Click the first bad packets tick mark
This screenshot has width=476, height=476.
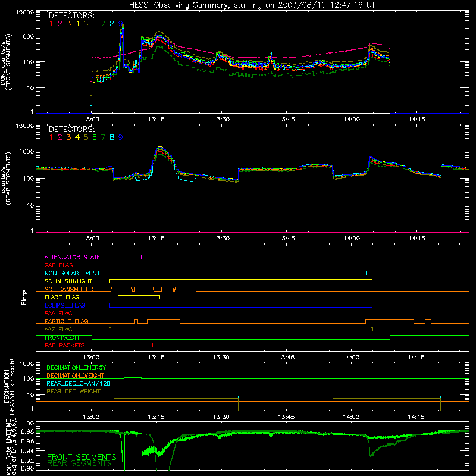131,345
